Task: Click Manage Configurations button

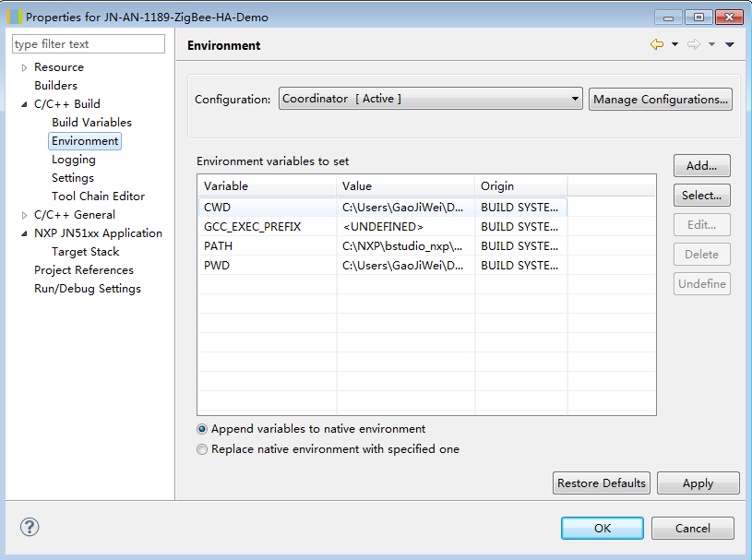Action: (661, 99)
